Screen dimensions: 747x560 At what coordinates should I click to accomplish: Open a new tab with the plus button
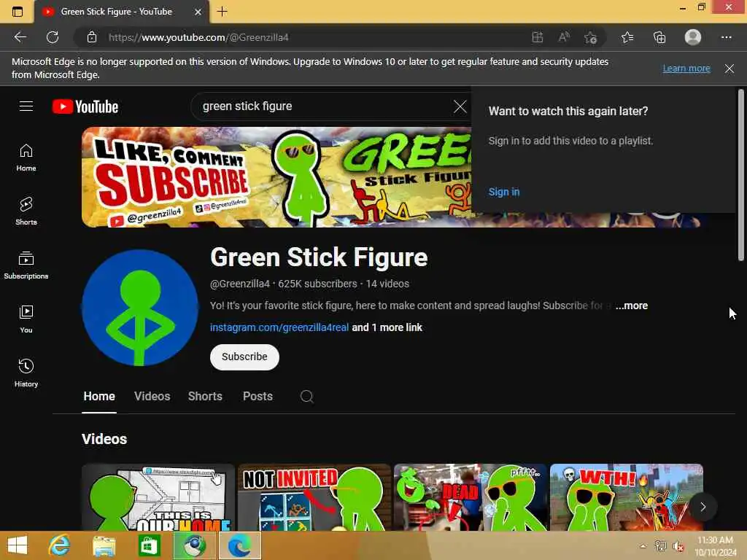point(222,12)
